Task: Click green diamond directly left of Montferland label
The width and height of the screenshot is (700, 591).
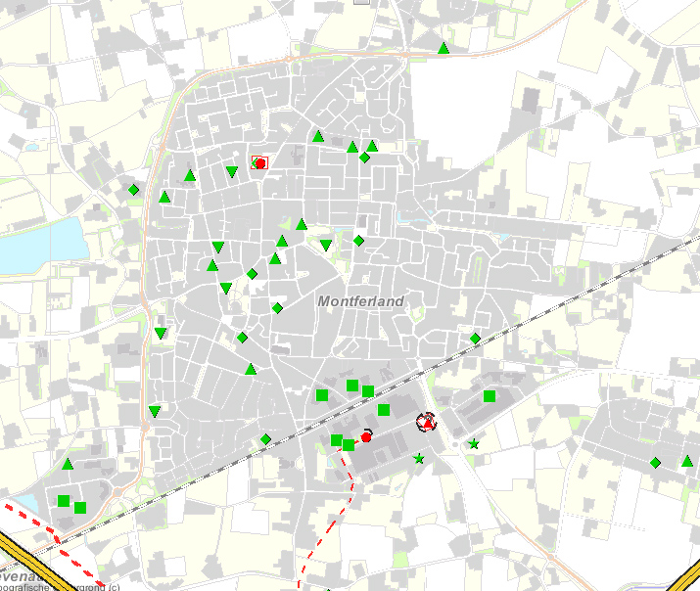Action: [277, 308]
